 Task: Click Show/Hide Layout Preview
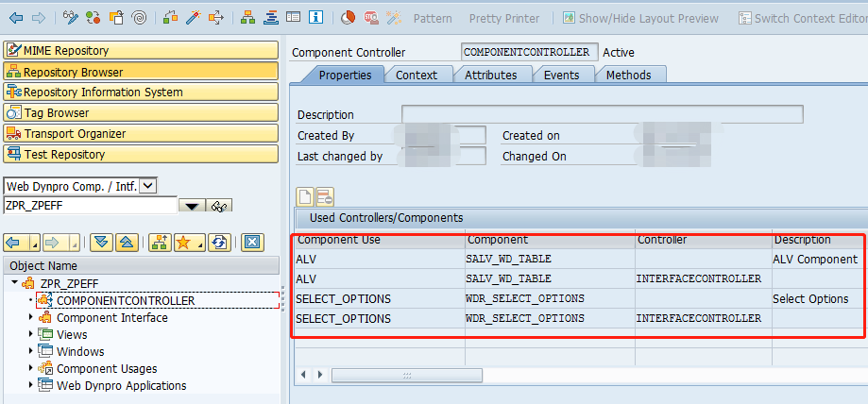coord(640,19)
